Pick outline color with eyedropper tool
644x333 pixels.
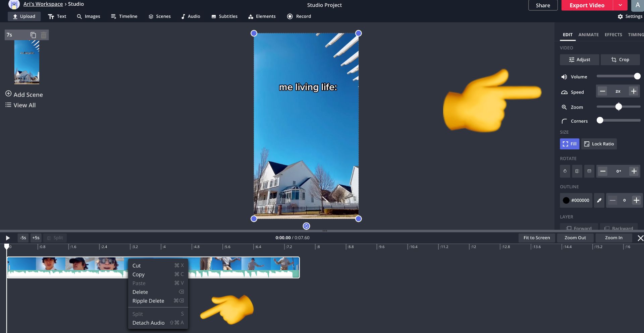599,200
